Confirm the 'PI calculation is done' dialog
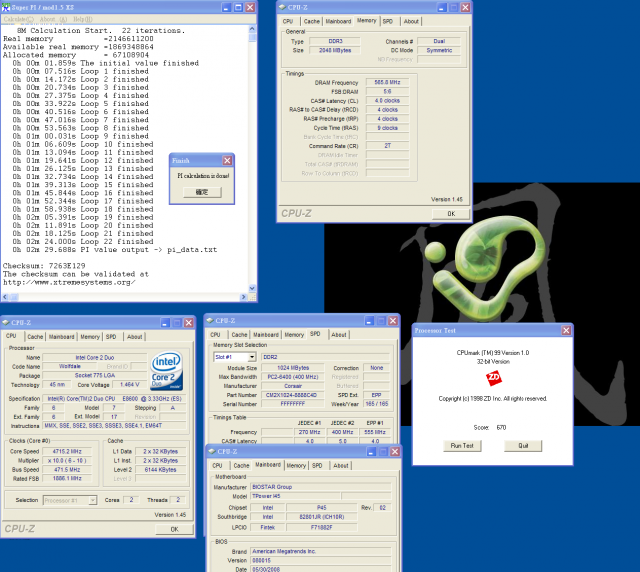Image resolution: width=640 pixels, height=572 pixels. [x=202, y=192]
